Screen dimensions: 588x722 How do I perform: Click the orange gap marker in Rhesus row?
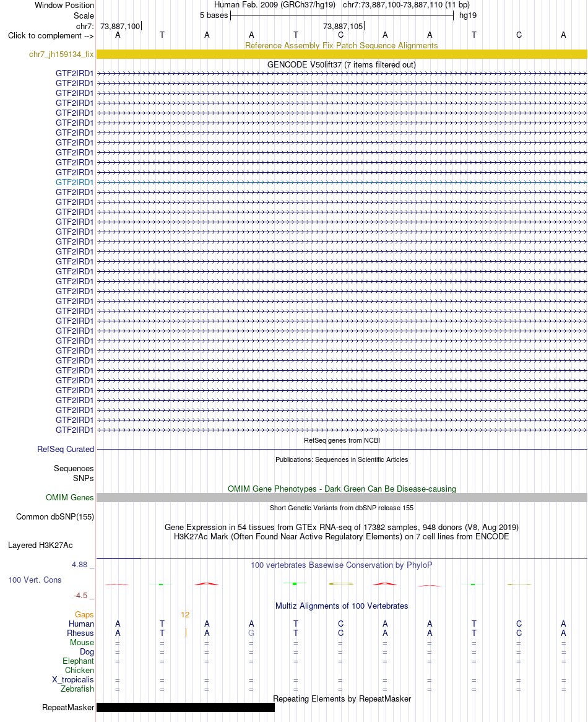[186, 633]
